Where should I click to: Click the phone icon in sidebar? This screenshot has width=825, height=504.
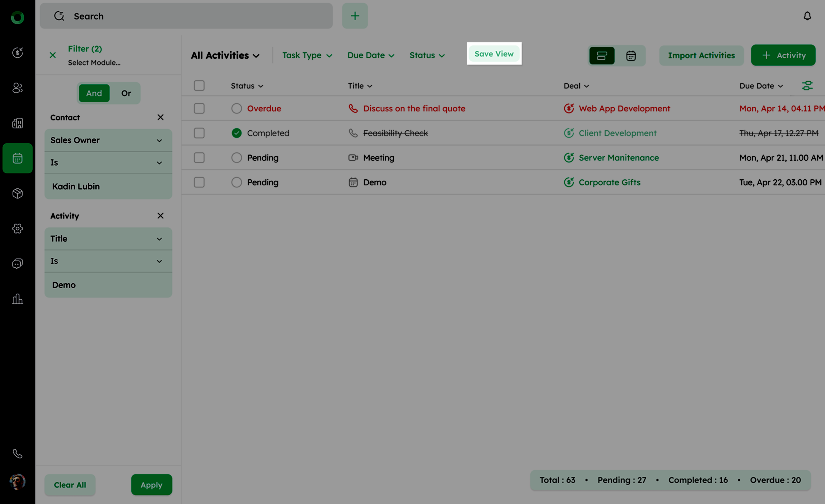[x=17, y=453]
